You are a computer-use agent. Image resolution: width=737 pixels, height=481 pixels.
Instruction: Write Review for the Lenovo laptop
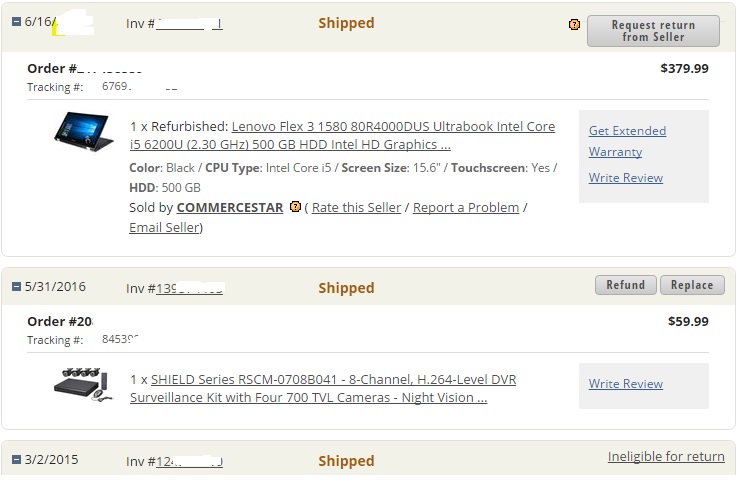click(x=625, y=178)
